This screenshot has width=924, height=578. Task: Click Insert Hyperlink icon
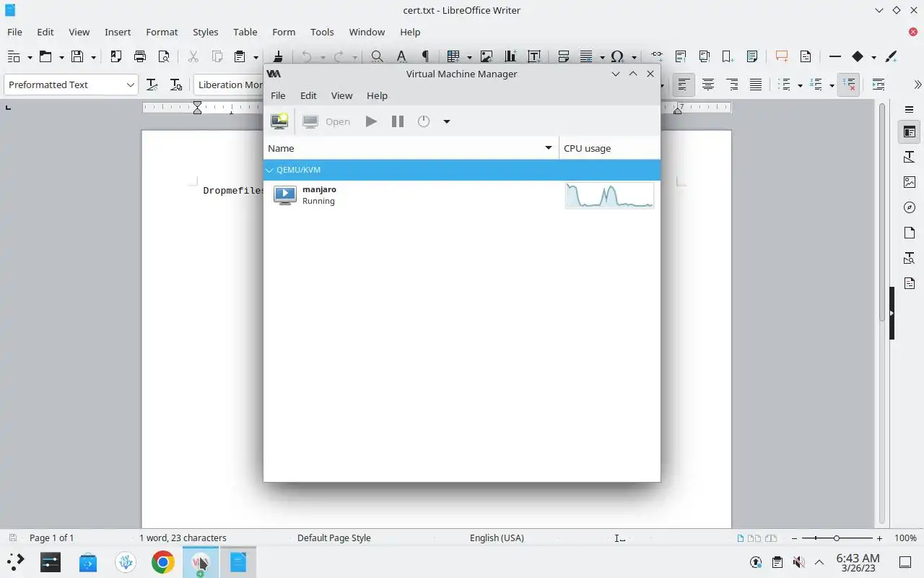[x=656, y=56]
